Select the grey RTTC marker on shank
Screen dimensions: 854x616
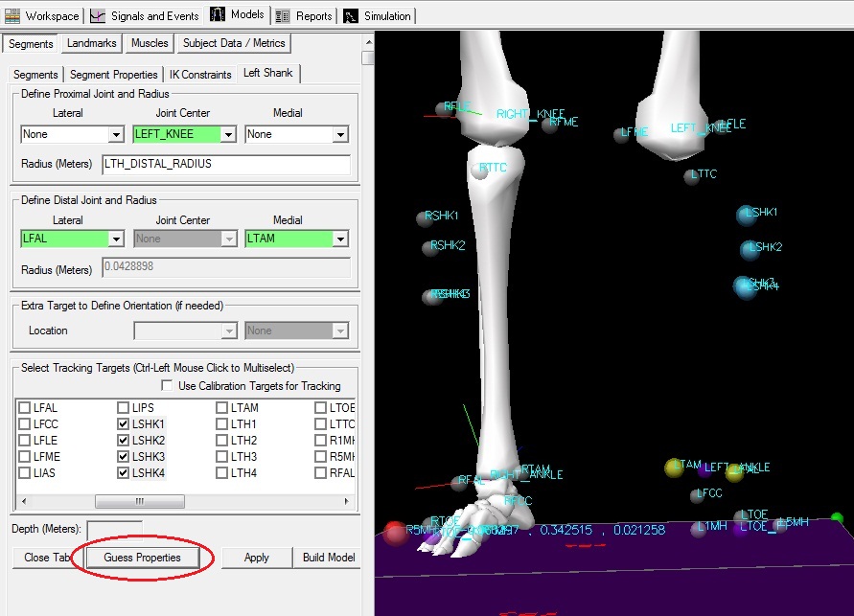pyautogui.click(x=480, y=171)
